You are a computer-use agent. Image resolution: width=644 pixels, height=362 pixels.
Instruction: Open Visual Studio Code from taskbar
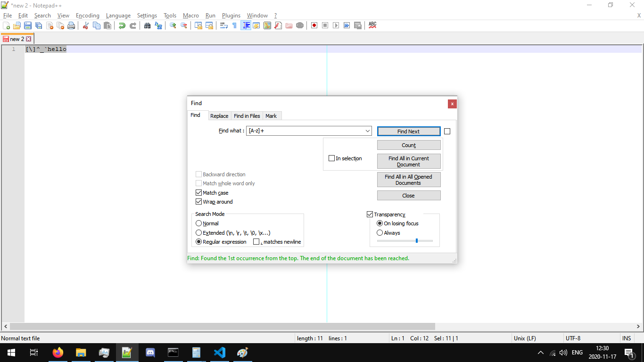click(x=220, y=353)
